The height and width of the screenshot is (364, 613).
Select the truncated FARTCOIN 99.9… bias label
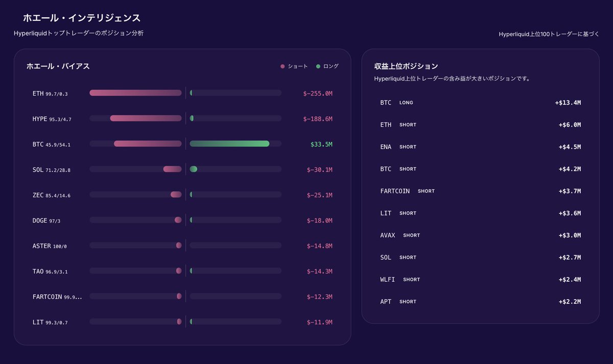[57, 297]
